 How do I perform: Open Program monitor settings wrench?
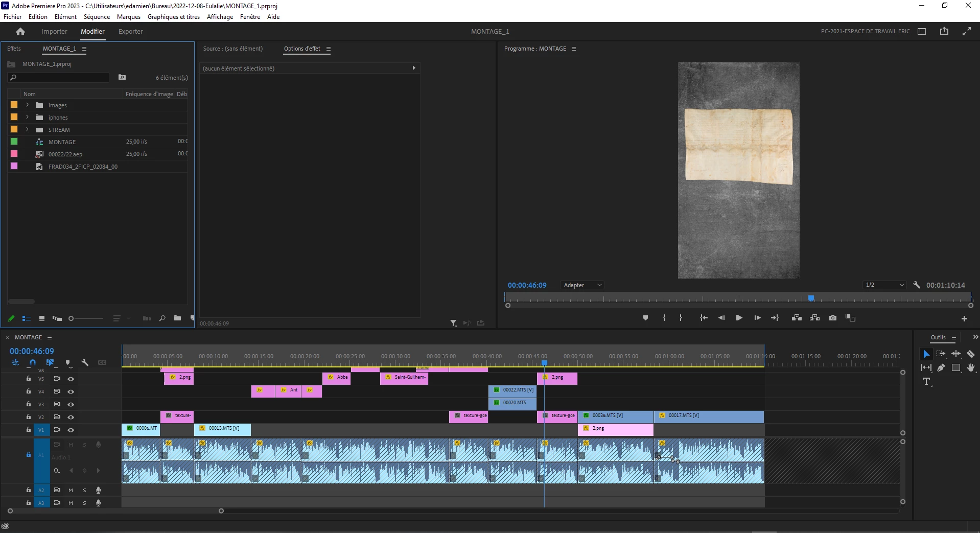(x=917, y=285)
